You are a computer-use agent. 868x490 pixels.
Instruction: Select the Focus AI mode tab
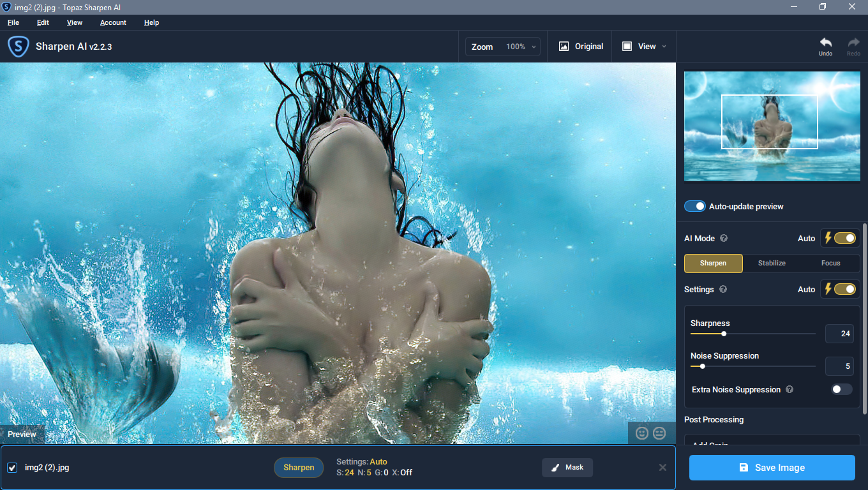(830, 263)
